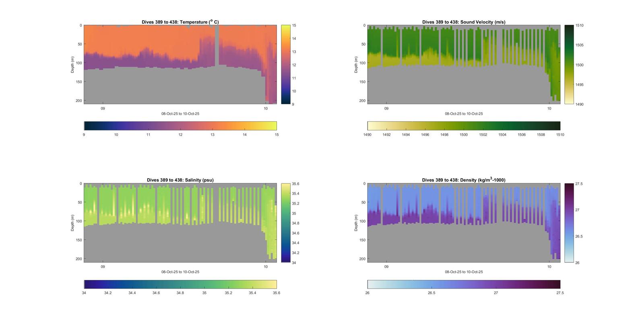
Task: Select the Density plot title
Action: point(463,180)
